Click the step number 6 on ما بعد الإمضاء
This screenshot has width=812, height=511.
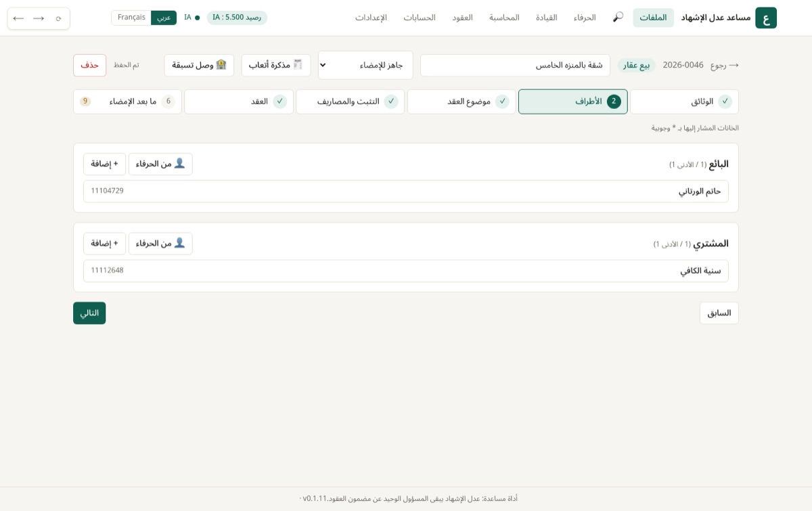point(168,102)
